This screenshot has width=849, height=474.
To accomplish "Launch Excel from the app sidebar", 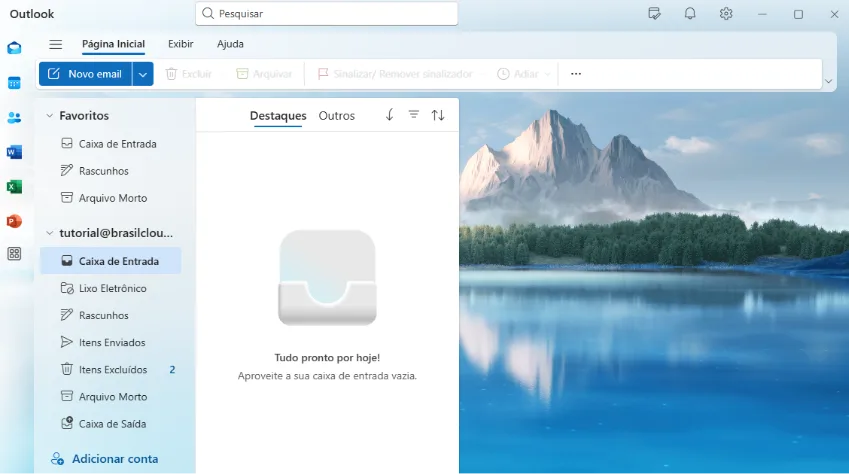I will pyautogui.click(x=14, y=187).
